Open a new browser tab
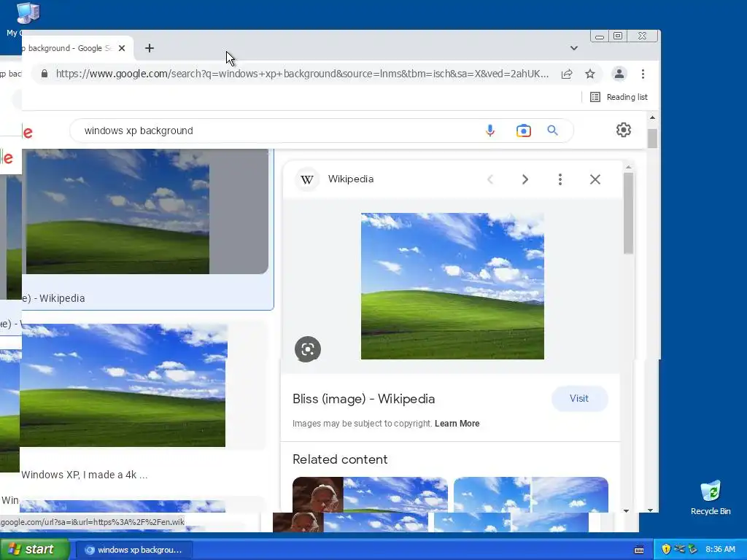Screen dimensions: 747x560 coord(149,48)
